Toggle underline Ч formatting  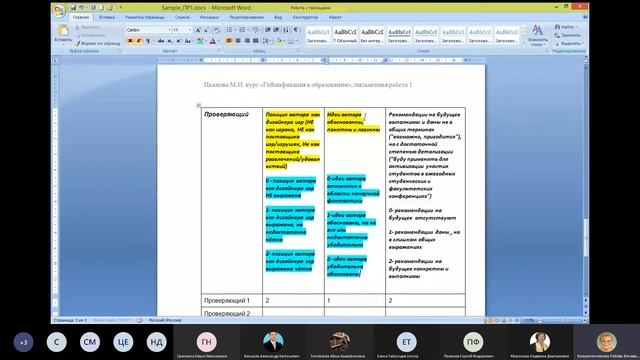pyautogui.click(x=148, y=41)
